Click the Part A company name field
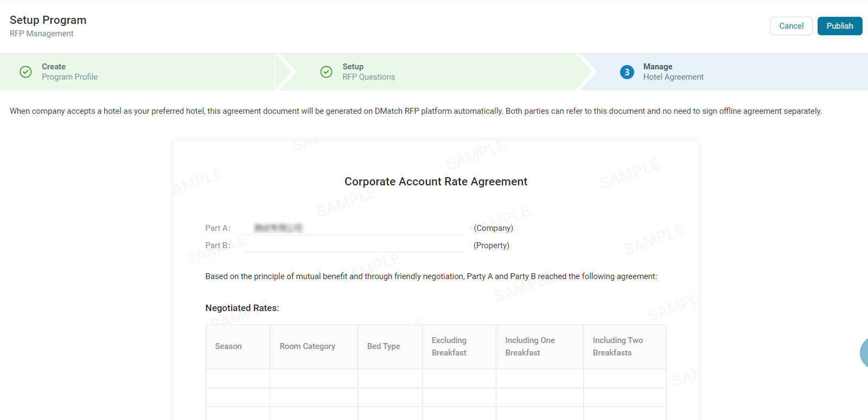The image size is (868, 420). click(x=354, y=228)
